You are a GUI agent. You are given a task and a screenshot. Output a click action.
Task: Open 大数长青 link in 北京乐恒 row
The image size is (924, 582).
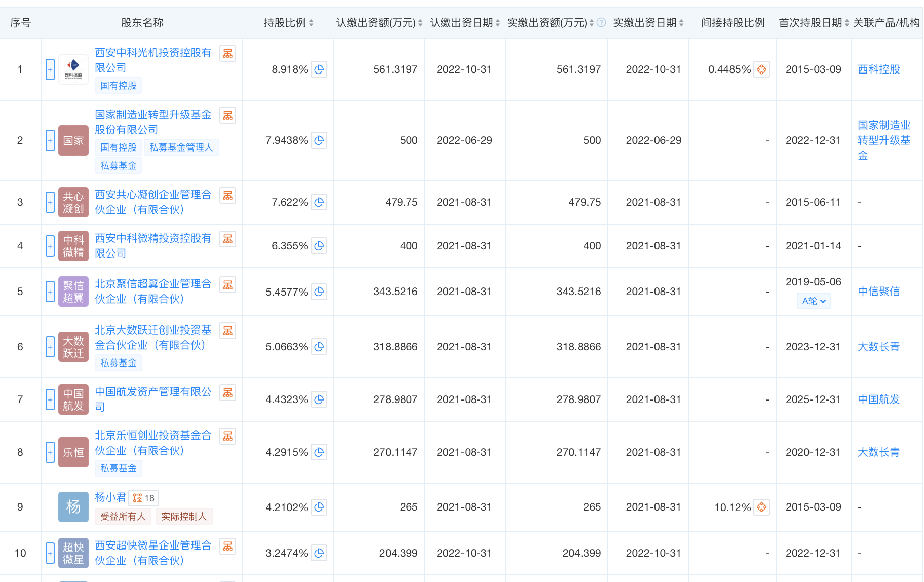pos(879,452)
